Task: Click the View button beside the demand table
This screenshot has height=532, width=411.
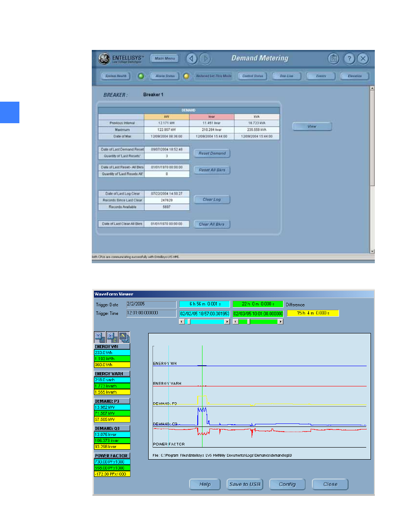Action: click(312, 127)
